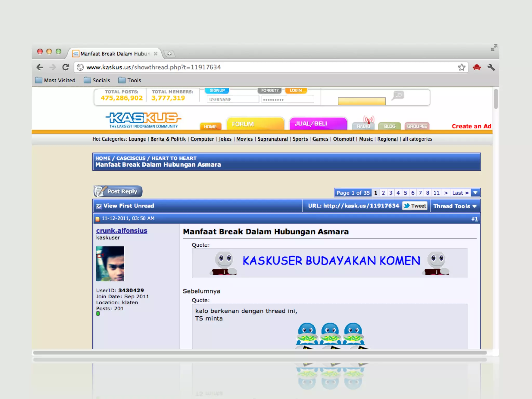Open page-jump dropdown arrow after Last
Image resolution: width=532 pixels, height=399 pixels.
pyautogui.click(x=475, y=193)
